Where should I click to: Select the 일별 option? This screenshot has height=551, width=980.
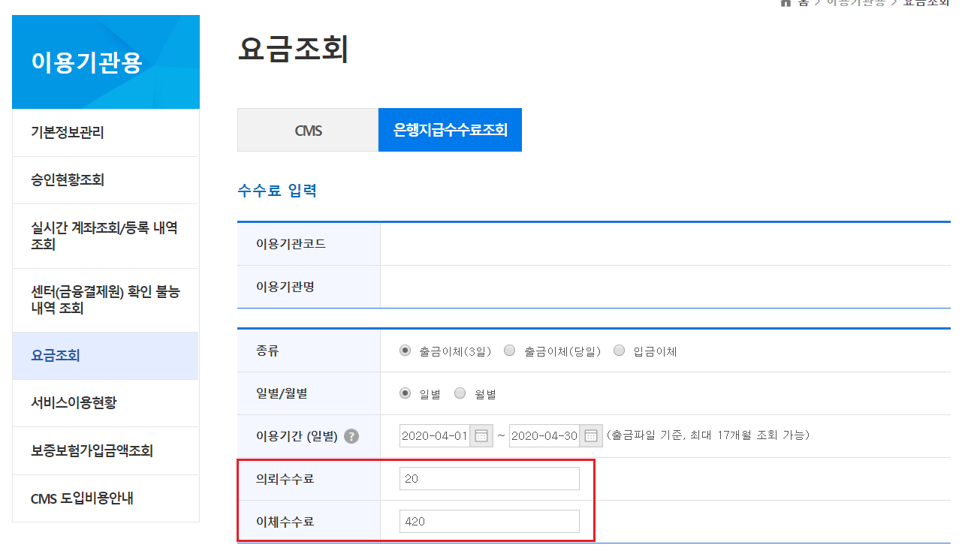coord(404,392)
